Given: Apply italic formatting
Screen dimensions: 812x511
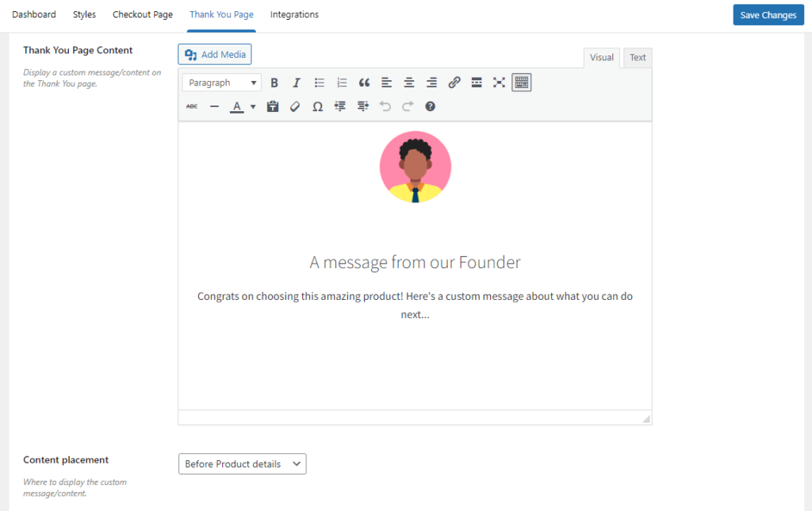Looking at the screenshot, I should 296,82.
